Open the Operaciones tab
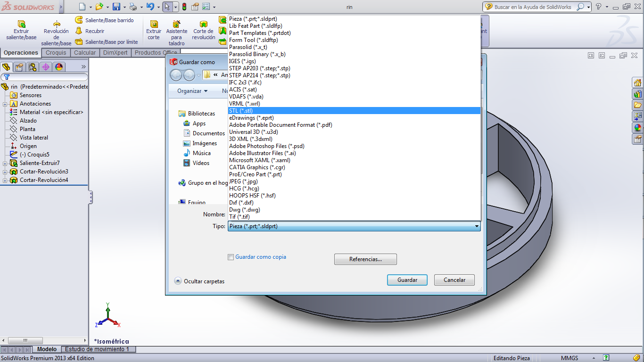This screenshot has height=362, width=644. tap(21, 53)
